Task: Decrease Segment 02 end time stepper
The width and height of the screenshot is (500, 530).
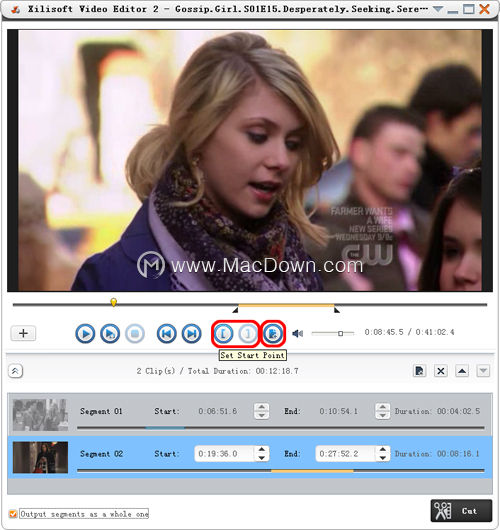Action: tap(382, 458)
